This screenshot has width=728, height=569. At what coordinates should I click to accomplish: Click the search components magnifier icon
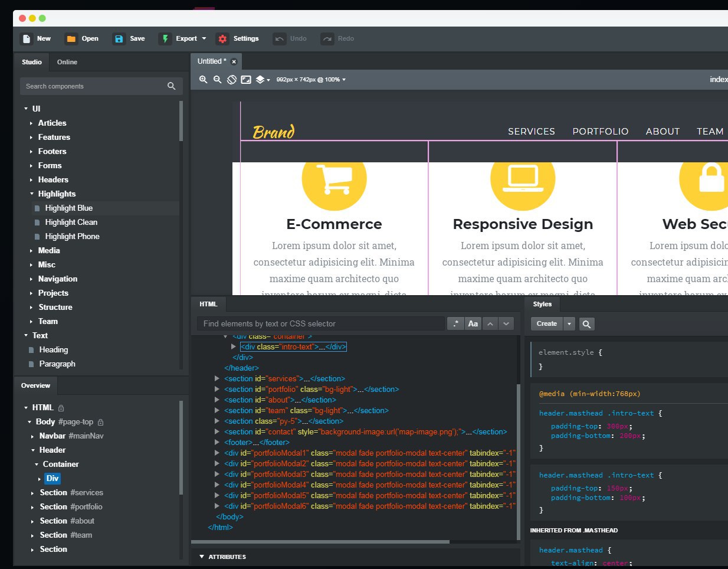(x=172, y=86)
